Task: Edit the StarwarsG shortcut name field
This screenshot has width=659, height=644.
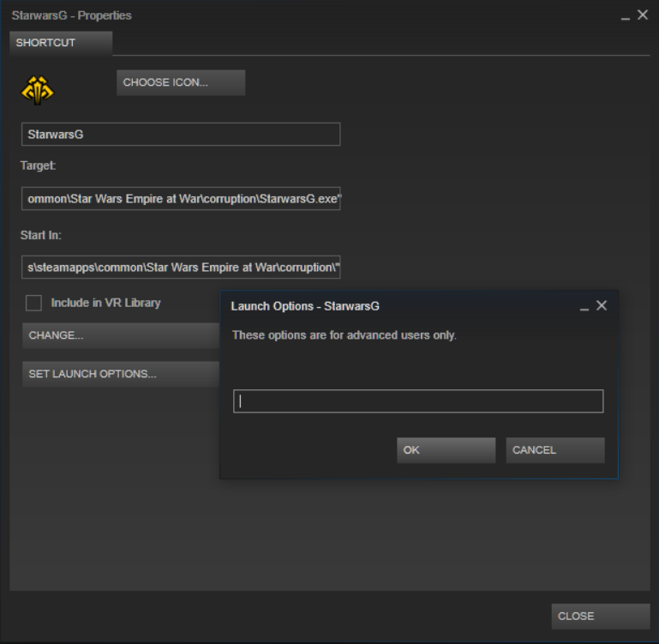Action: (181, 134)
